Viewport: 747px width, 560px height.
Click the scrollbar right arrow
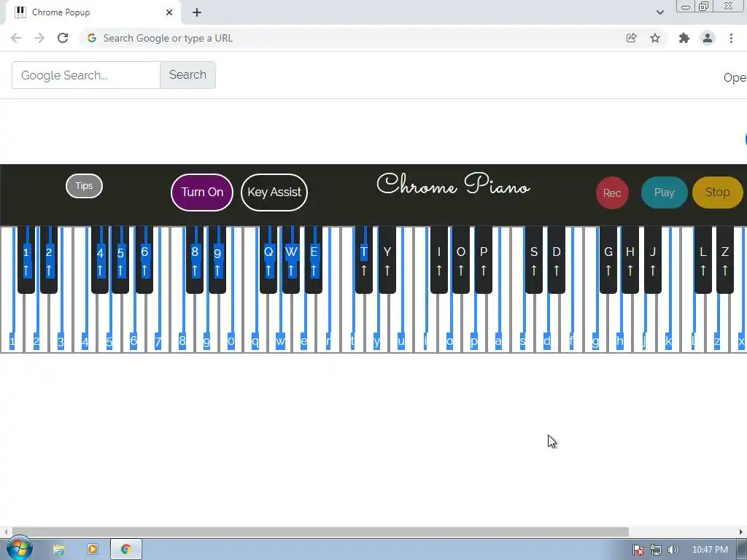(741, 532)
